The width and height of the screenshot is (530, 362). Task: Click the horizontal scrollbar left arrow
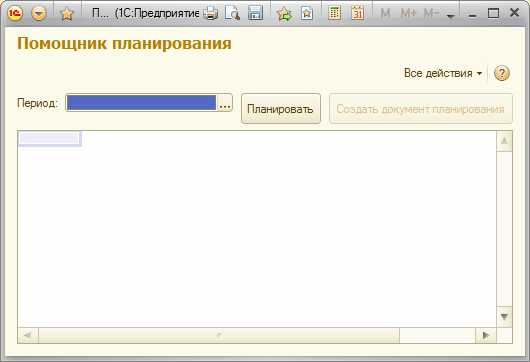pyautogui.click(x=28, y=335)
